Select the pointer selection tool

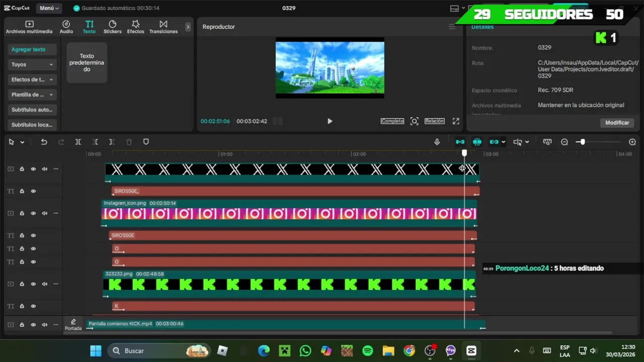12,142
